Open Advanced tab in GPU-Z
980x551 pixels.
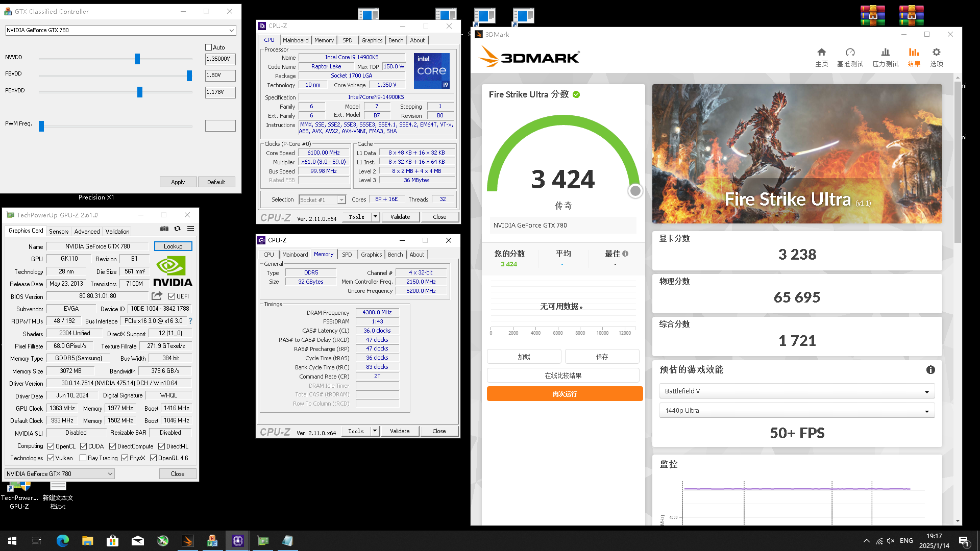point(87,232)
